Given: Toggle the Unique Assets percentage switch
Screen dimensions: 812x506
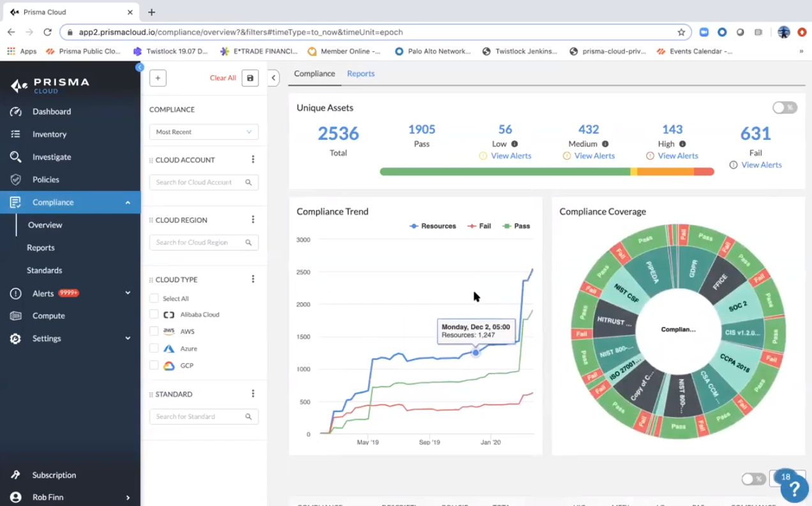Looking at the screenshot, I should click(785, 107).
